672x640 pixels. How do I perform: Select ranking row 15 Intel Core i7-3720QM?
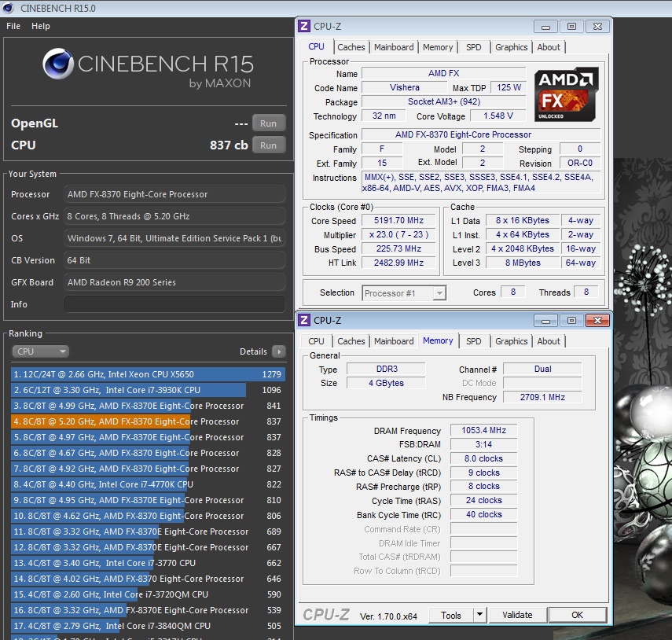pos(148,594)
